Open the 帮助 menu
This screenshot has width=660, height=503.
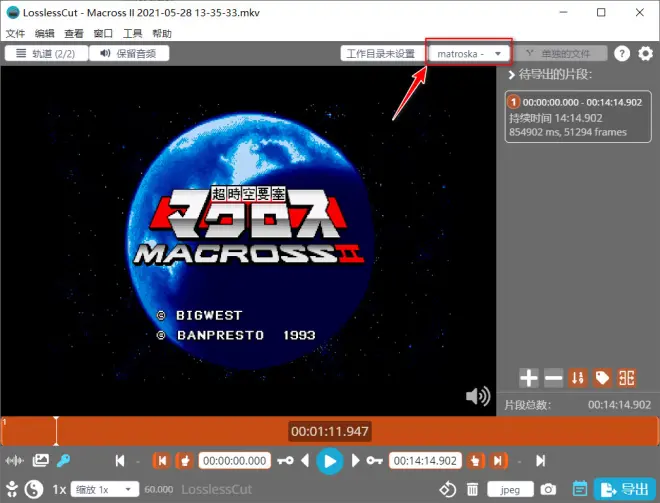click(162, 34)
